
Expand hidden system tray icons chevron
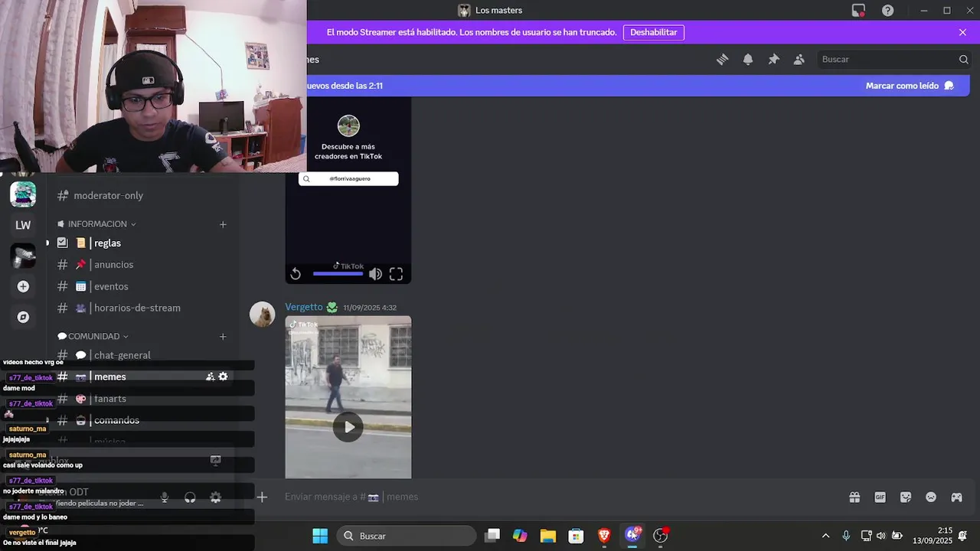click(x=825, y=536)
